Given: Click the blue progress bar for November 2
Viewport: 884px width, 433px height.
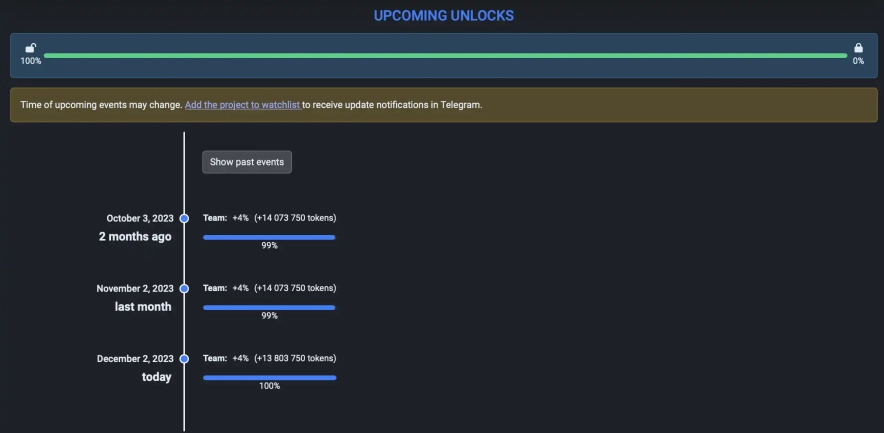Looking at the screenshot, I should [x=269, y=307].
